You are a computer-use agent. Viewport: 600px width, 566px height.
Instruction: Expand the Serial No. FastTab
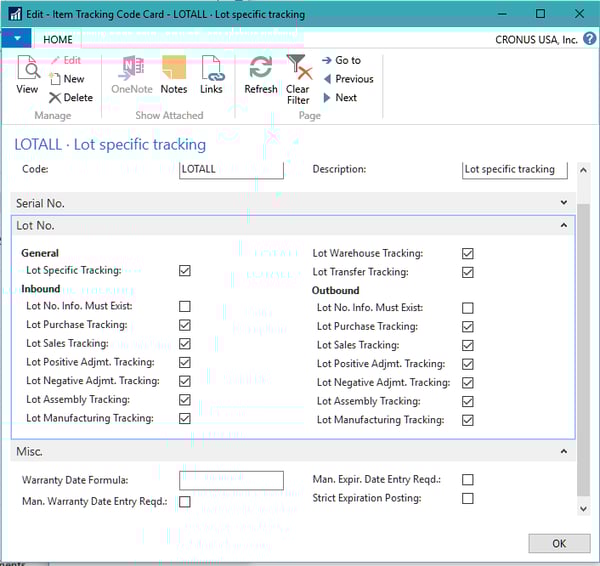(x=564, y=202)
